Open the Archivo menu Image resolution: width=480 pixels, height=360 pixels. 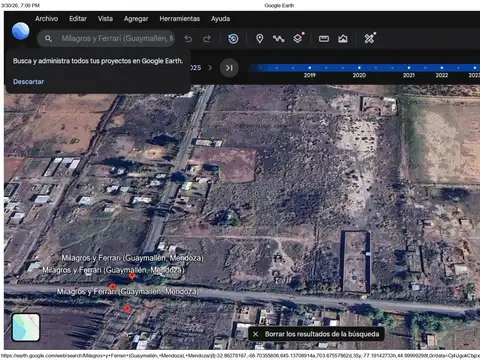click(47, 19)
